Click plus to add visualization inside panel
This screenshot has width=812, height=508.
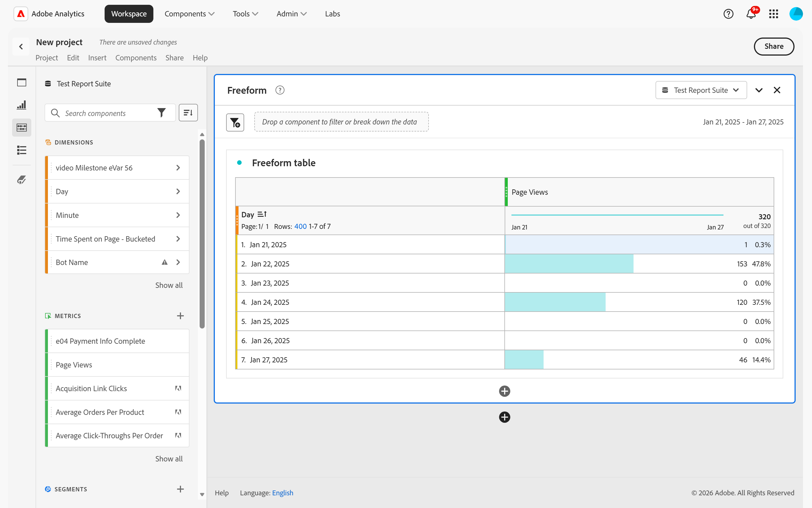504,391
